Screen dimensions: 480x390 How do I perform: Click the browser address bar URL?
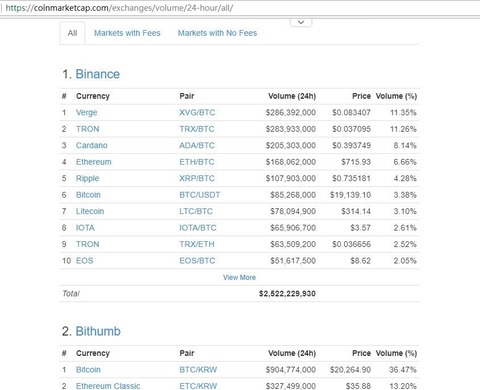pyautogui.click(x=119, y=8)
